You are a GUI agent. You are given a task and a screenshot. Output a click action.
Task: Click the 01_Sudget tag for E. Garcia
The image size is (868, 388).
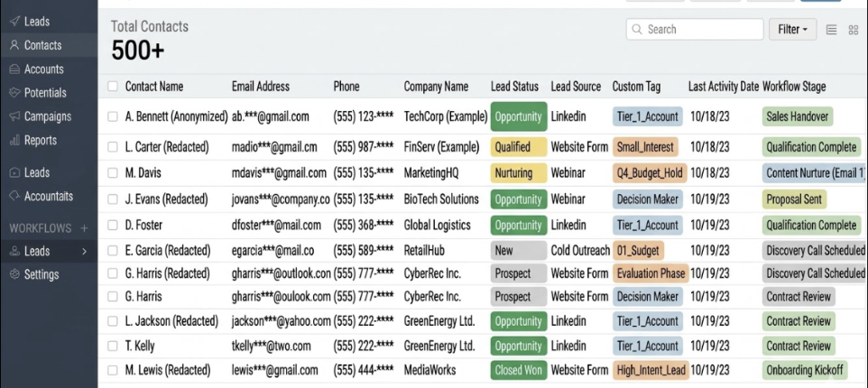click(638, 251)
